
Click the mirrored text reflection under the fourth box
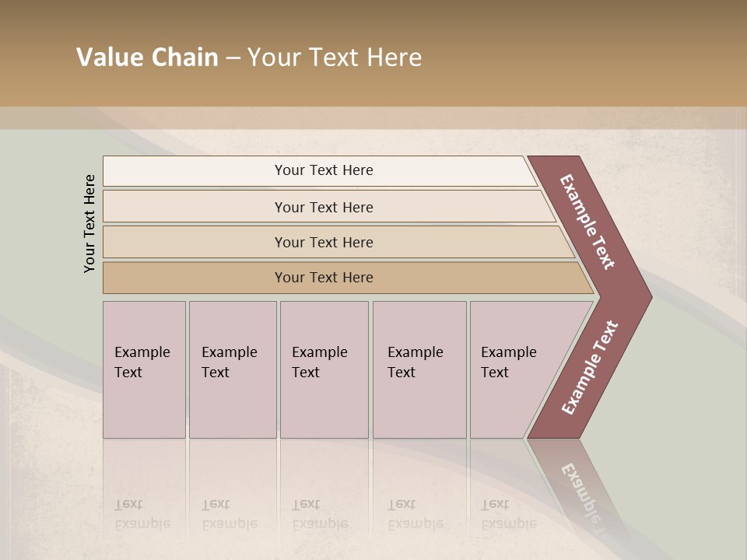[416, 514]
